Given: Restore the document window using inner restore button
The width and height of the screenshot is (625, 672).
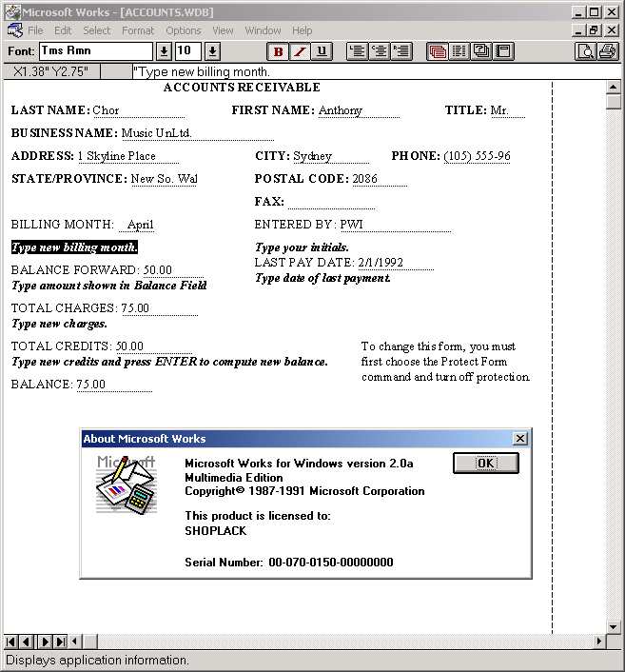Looking at the screenshot, I should (x=595, y=30).
